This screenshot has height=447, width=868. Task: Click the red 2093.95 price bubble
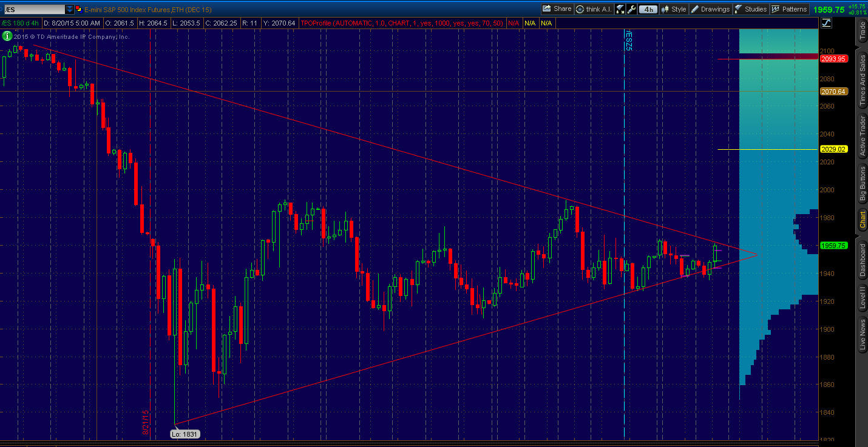[x=833, y=59]
